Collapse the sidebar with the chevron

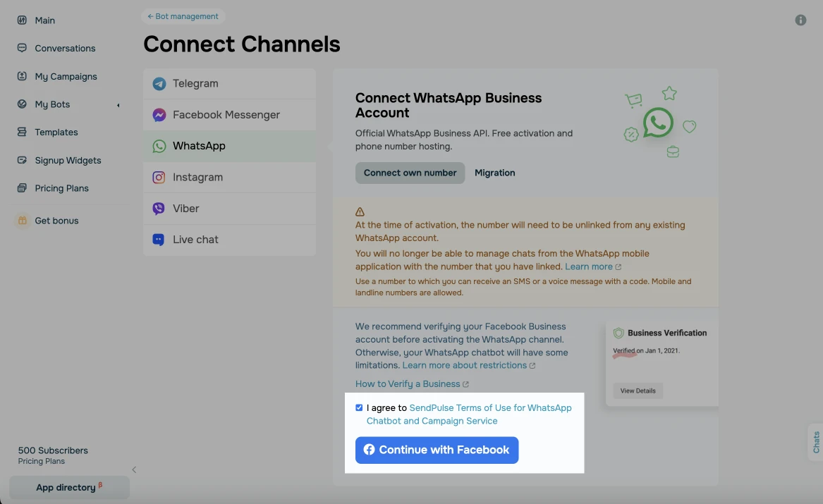coord(134,469)
